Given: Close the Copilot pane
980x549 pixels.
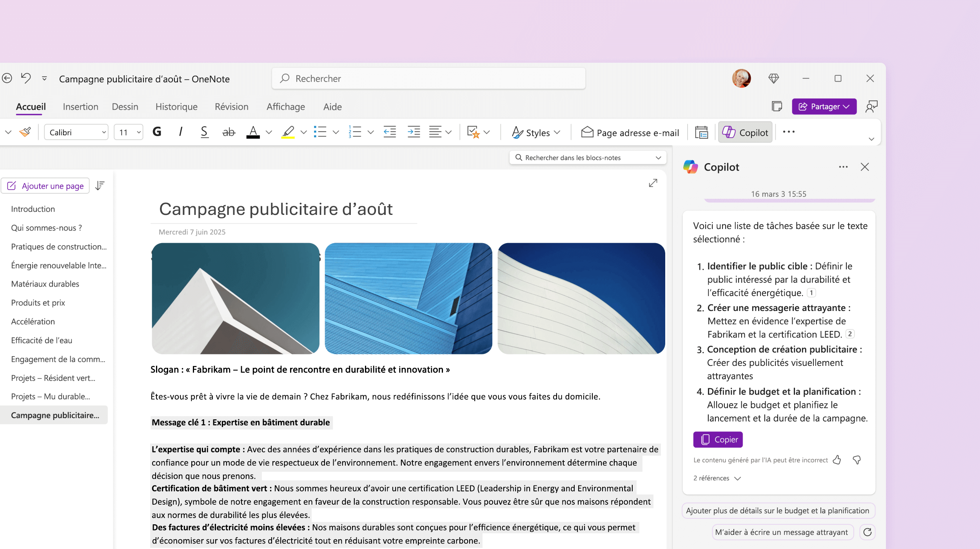Looking at the screenshot, I should (x=865, y=167).
